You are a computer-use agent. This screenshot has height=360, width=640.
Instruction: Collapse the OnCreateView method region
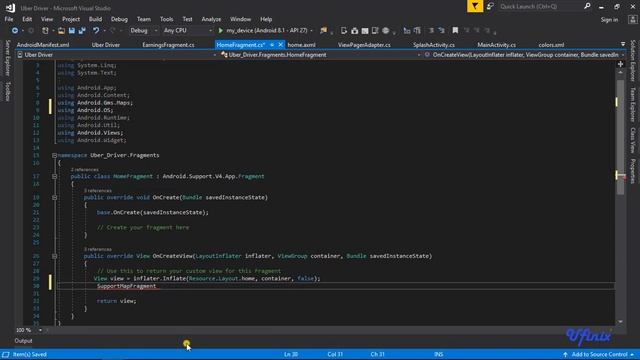tap(54, 256)
